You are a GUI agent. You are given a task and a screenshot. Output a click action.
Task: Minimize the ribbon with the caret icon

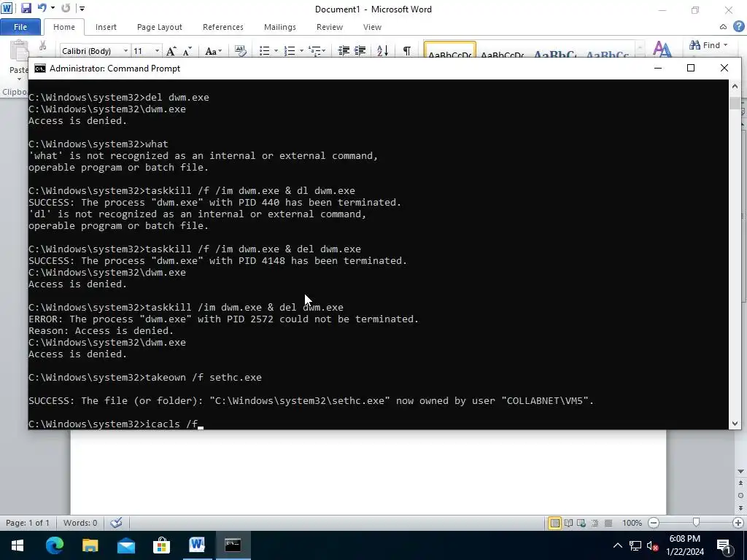point(723,27)
